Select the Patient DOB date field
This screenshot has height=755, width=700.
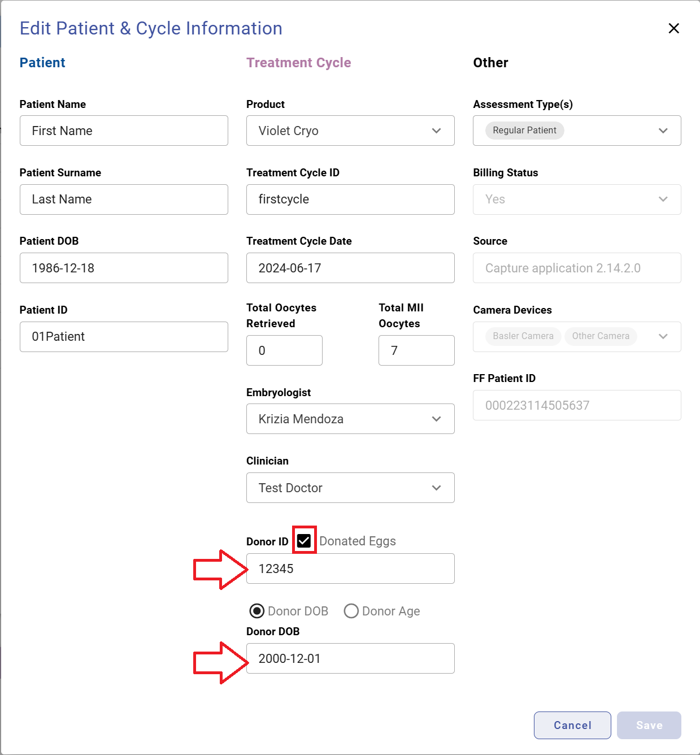pyautogui.click(x=124, y=268)
